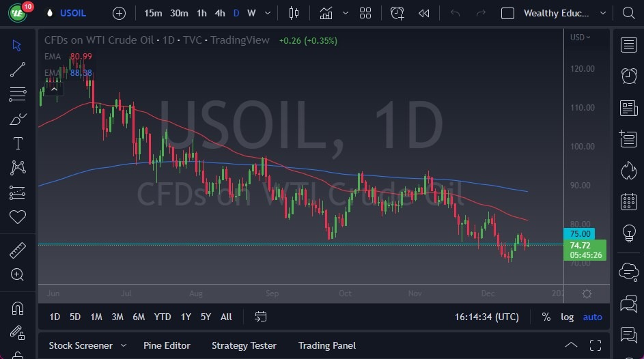644x359 pixels.
Task: Toggle the log scale
Action: tap(568, 317)
